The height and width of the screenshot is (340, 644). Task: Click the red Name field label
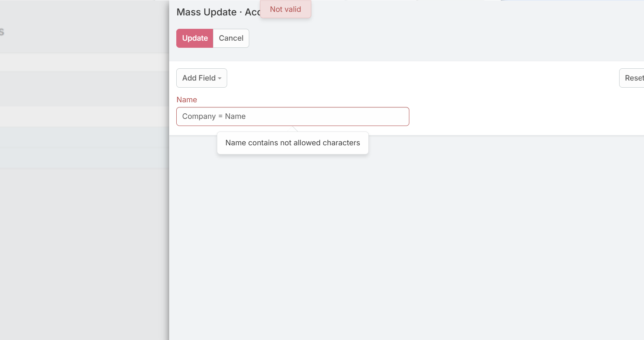click(187, 100)
